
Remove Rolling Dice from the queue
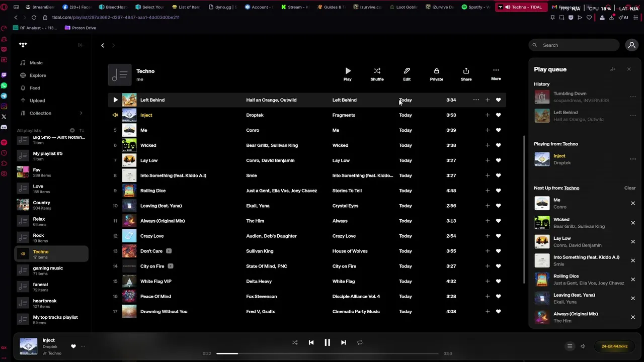(633, 280)
